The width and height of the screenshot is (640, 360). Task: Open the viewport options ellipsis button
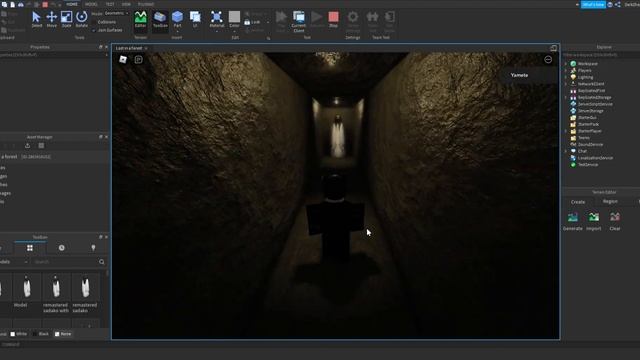pos(548,60)
